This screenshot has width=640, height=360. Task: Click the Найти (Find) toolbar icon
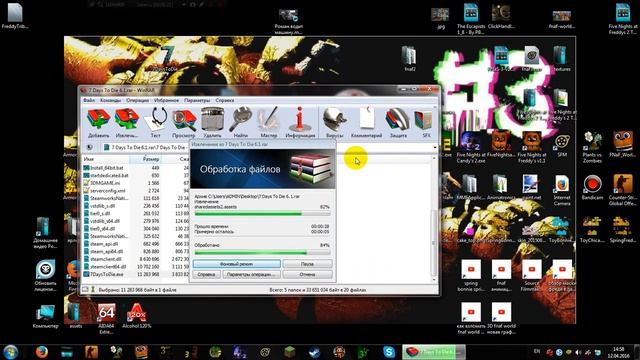[x=240, y=122]
